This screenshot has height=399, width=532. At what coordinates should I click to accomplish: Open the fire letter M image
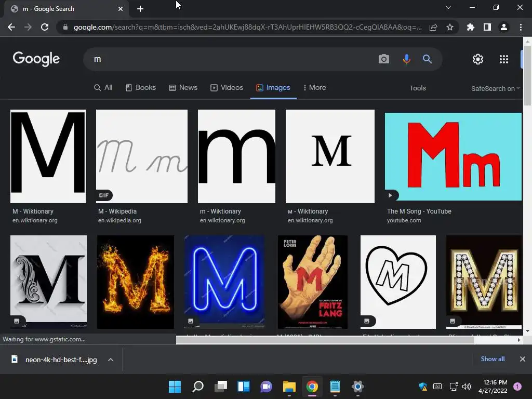136,282
